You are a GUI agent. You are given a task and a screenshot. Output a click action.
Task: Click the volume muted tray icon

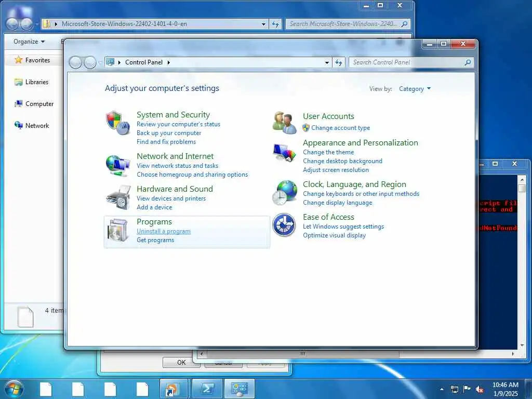tap(480, 389)
